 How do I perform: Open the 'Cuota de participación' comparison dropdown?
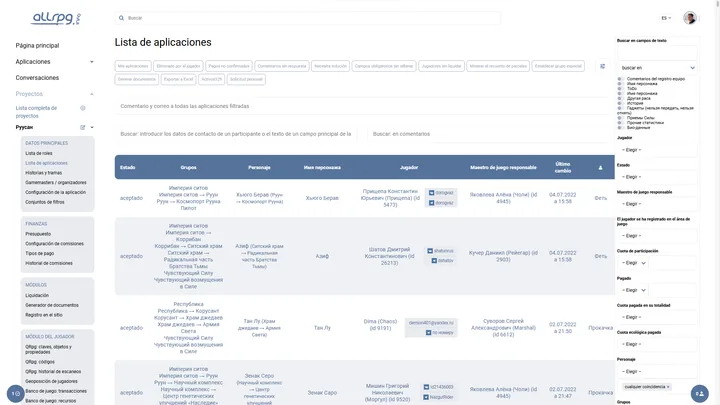coord(633,263)
